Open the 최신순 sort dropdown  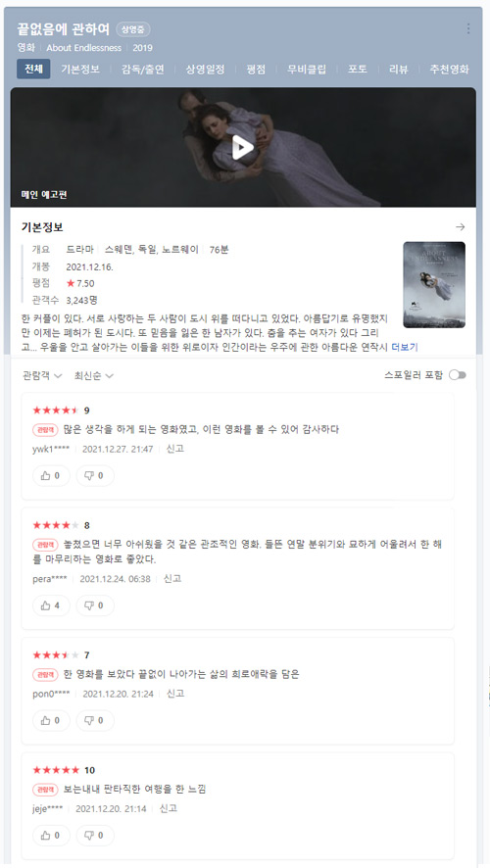pyautogui.click(x=93, y=376)
